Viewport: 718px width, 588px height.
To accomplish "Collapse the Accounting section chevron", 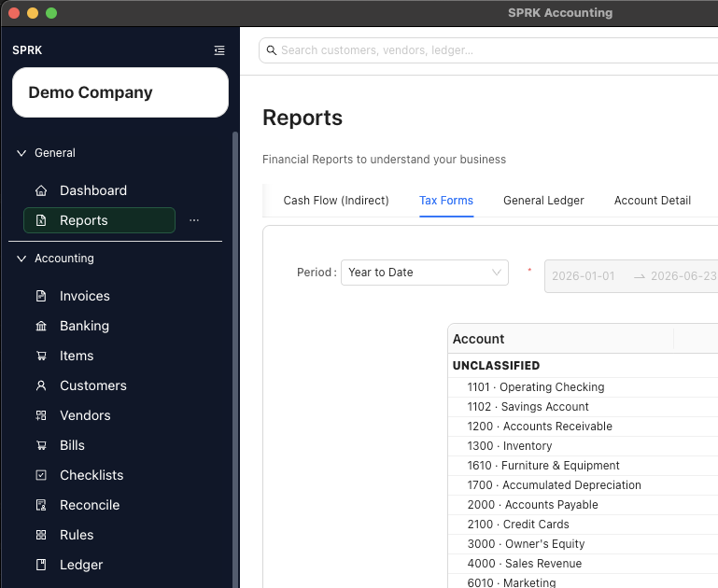I will pyautogui.click(x=21, y=259).
